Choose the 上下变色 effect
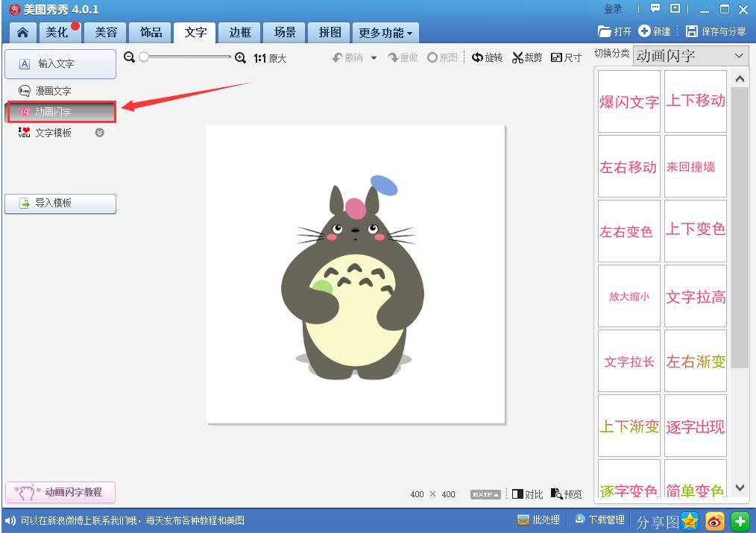Image resolution: width=756 pixels, height=533 pixels. tap(696, 231)
